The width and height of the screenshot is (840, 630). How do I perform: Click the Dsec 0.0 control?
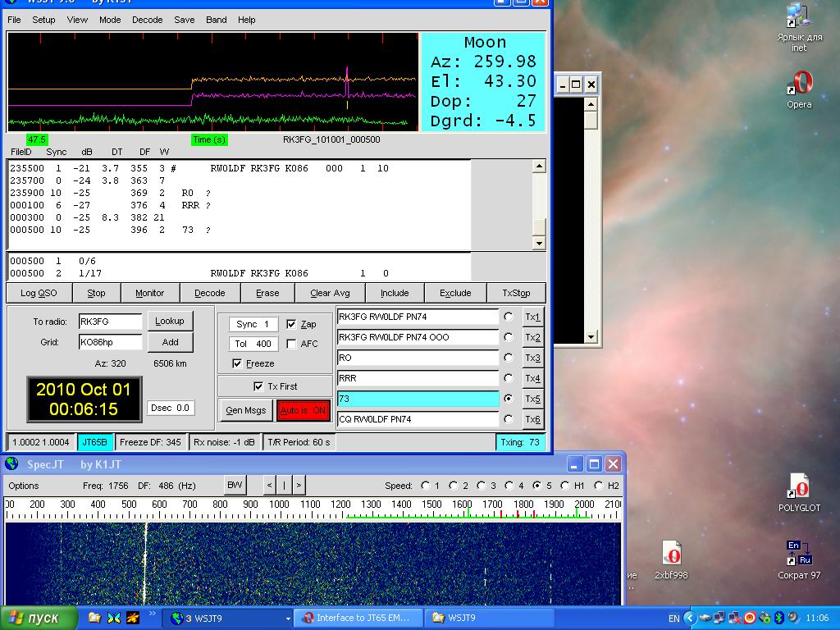pyautogui.click(x=171, y=408)
